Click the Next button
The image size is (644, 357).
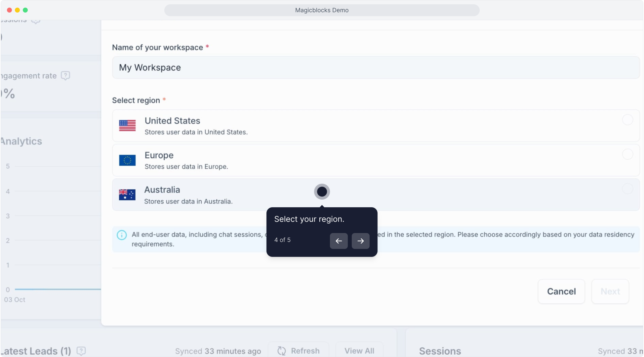point(610,291)
